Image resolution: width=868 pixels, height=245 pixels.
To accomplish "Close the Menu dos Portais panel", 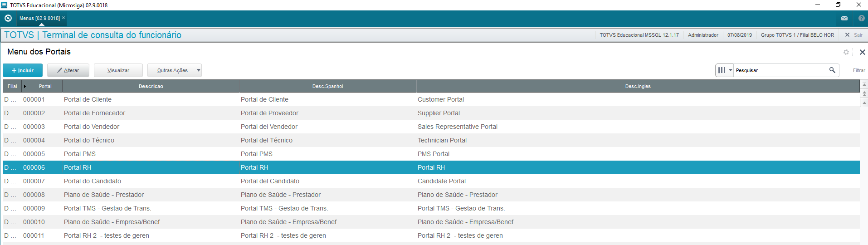I will 863,52.
